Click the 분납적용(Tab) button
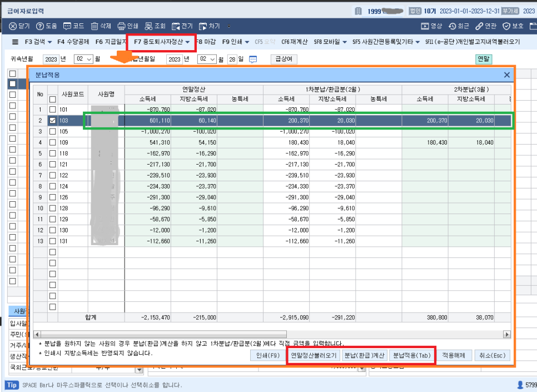 (x=412, y=355)
